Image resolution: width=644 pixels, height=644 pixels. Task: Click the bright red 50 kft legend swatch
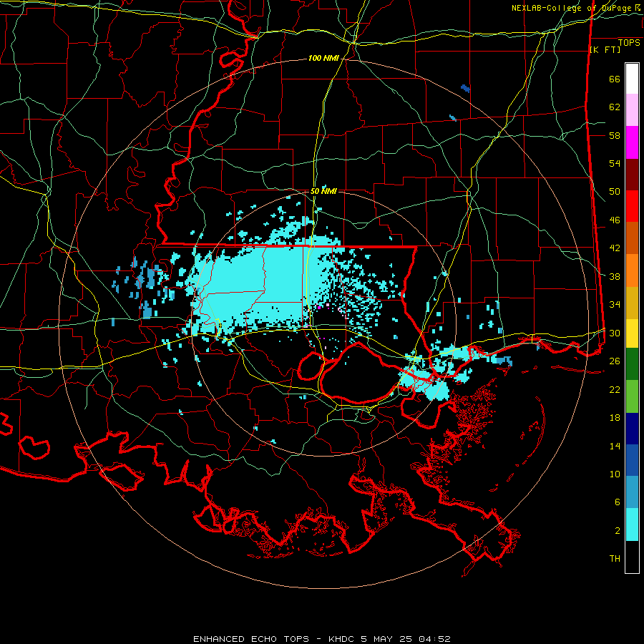click(x=632, y=206)
